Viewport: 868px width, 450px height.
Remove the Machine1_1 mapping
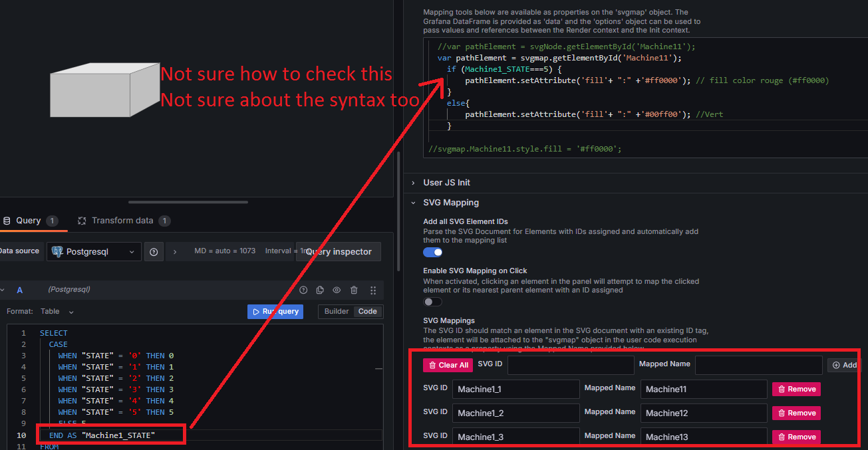click(x=796, y=389)
